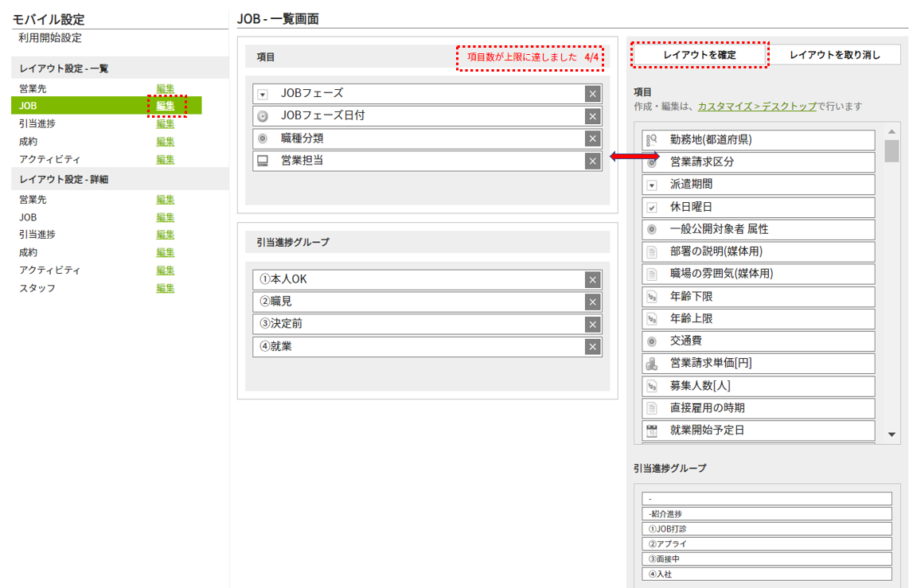Click the dropdown icon beside 派遣期間

[652, 185]
